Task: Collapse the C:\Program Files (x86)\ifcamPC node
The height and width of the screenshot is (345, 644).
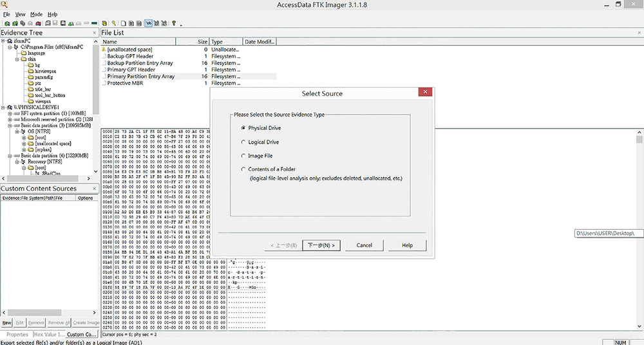Action: point(10,47)
